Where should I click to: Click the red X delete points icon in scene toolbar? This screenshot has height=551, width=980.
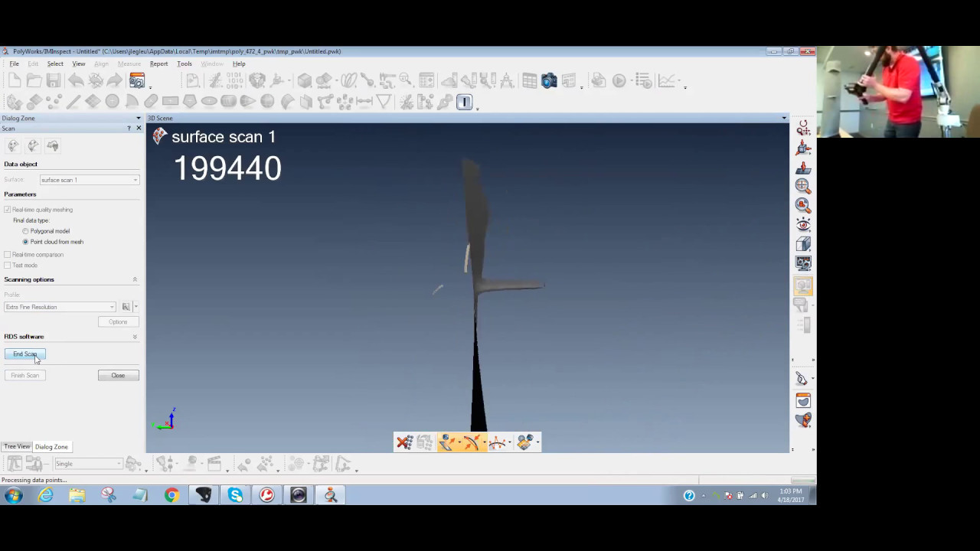tap(404, 442)
